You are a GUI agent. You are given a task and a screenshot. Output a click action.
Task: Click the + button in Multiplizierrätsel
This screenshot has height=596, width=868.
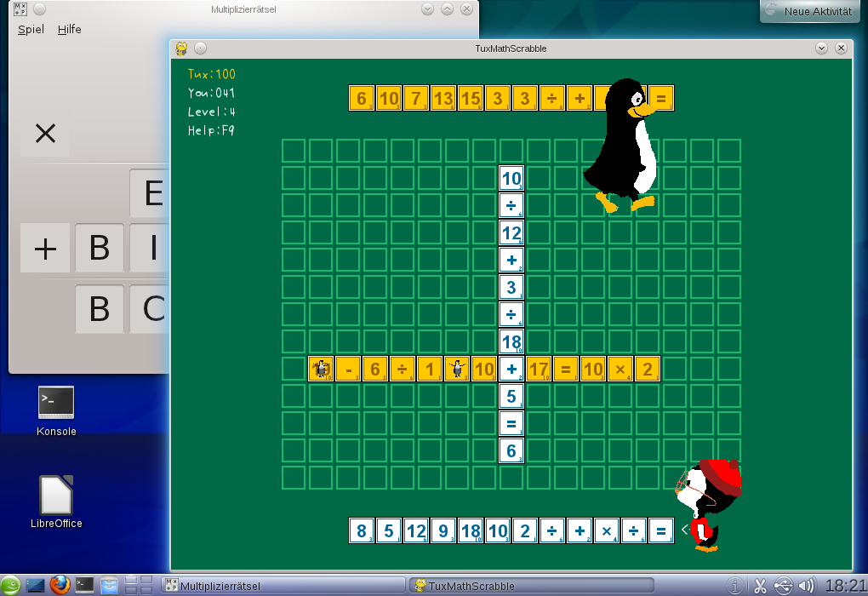coord(45,248)
